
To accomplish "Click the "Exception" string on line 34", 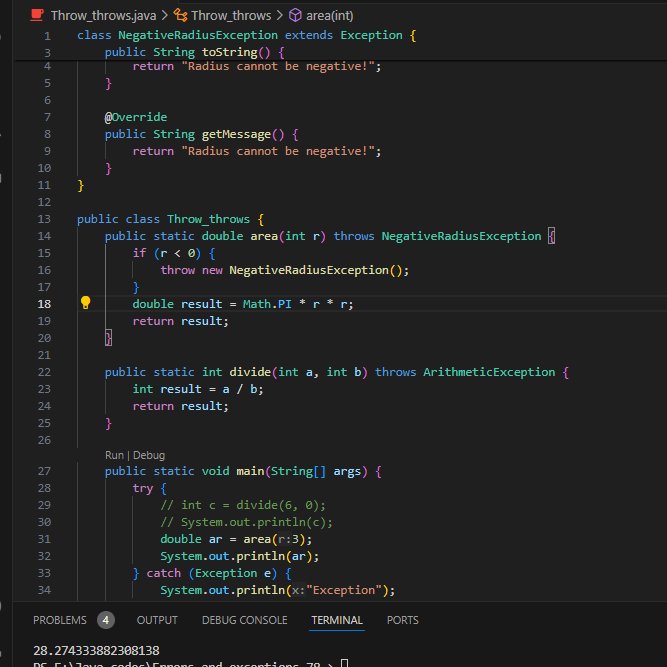I will (344, 590).
